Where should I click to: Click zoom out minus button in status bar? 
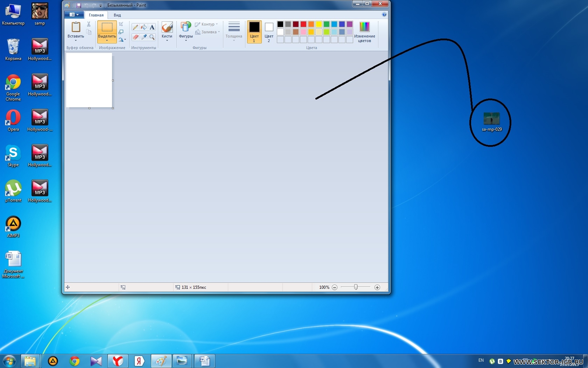coord(335,287)
